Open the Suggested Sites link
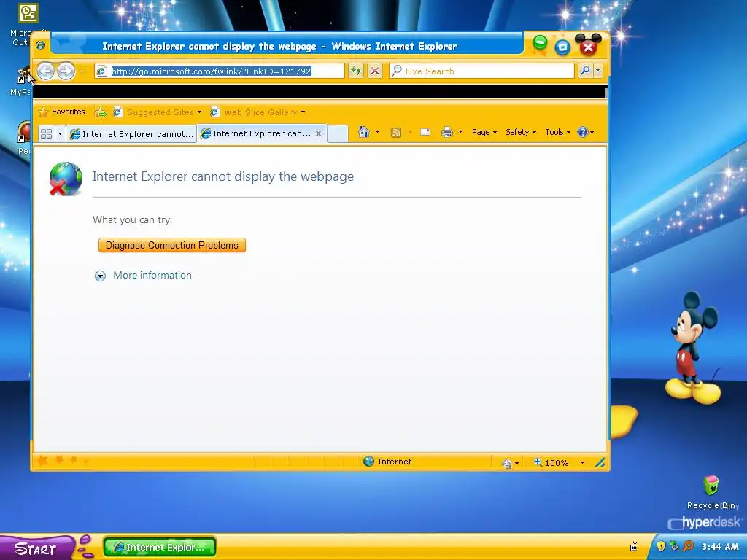Image resolution: width=747 pixels, height=560 pixels. pos(158,112)
